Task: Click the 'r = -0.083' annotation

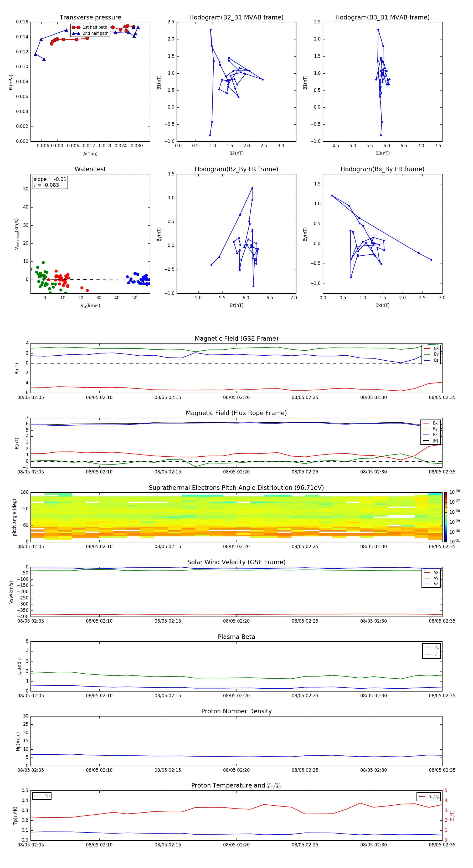Action: (47, 185)
